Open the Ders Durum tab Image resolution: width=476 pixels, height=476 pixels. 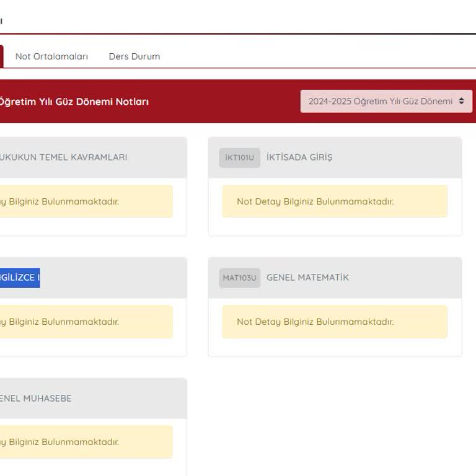pos(134,56)
